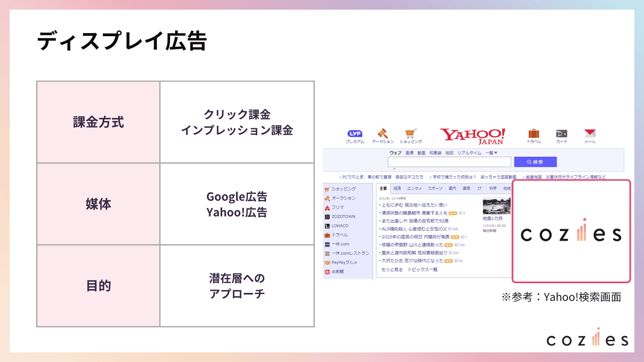
Task: Select the 画像 search tab
Action: point(409,153)
